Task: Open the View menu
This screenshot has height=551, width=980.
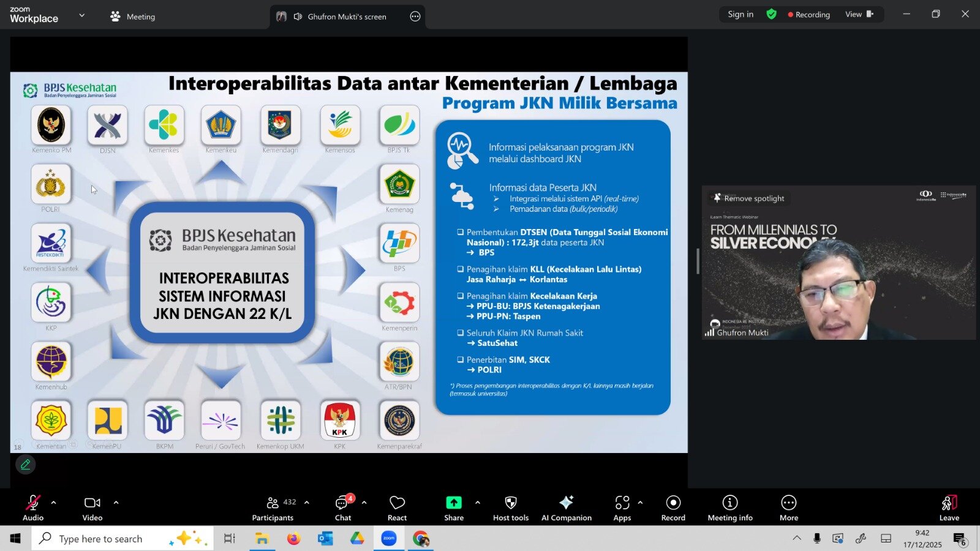Action: 859,14
